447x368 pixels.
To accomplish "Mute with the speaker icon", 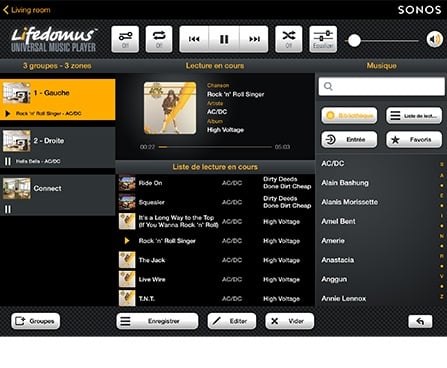I will 435,39.
